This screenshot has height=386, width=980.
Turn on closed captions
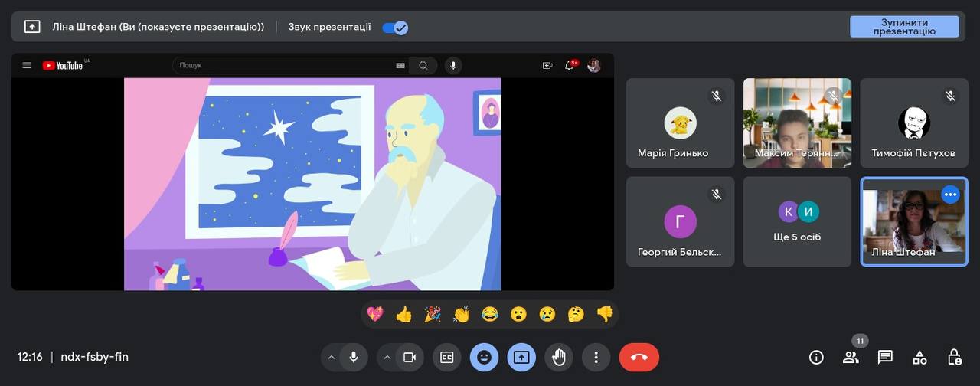(x=446, y=357)
